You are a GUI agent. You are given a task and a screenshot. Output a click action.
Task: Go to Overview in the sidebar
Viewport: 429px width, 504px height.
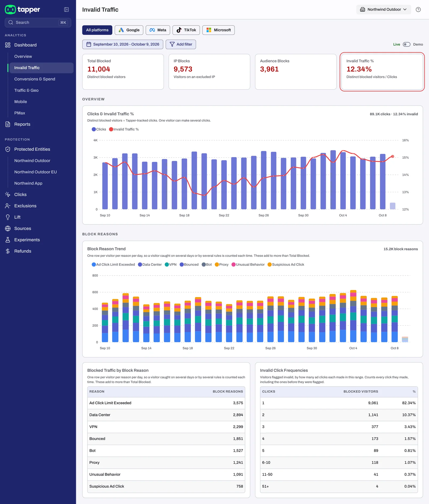(x=23, y=57)
